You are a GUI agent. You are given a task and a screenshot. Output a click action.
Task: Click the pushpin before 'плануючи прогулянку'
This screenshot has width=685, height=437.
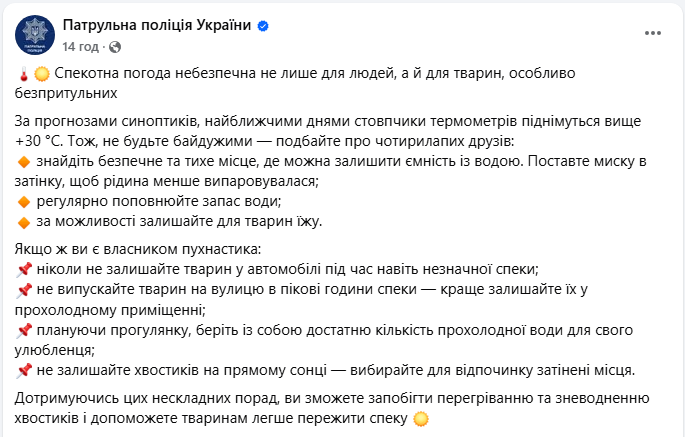pyautogui.click(x=25, y=329)
